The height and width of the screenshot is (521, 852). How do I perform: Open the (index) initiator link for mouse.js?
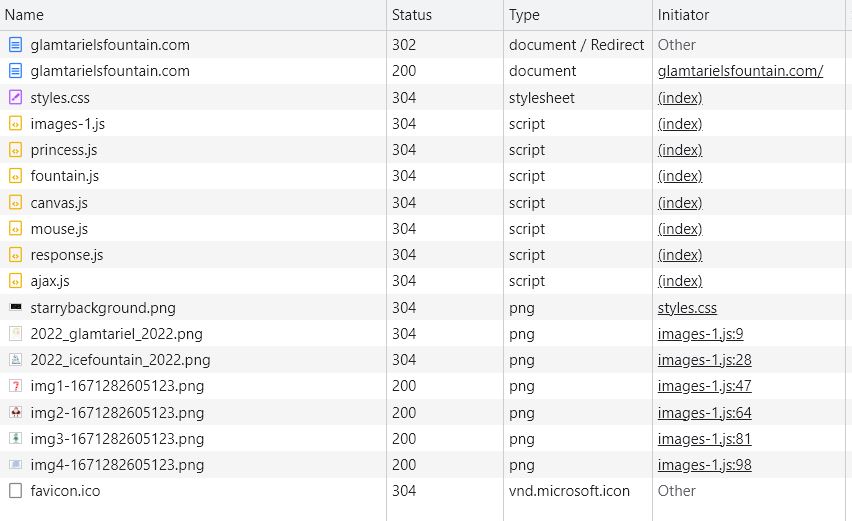[x=680, y=229]
